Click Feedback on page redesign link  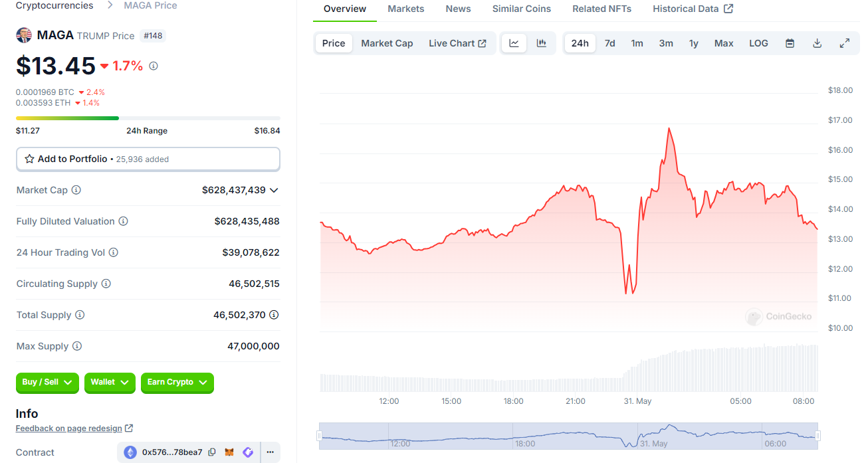pos(74,428)
